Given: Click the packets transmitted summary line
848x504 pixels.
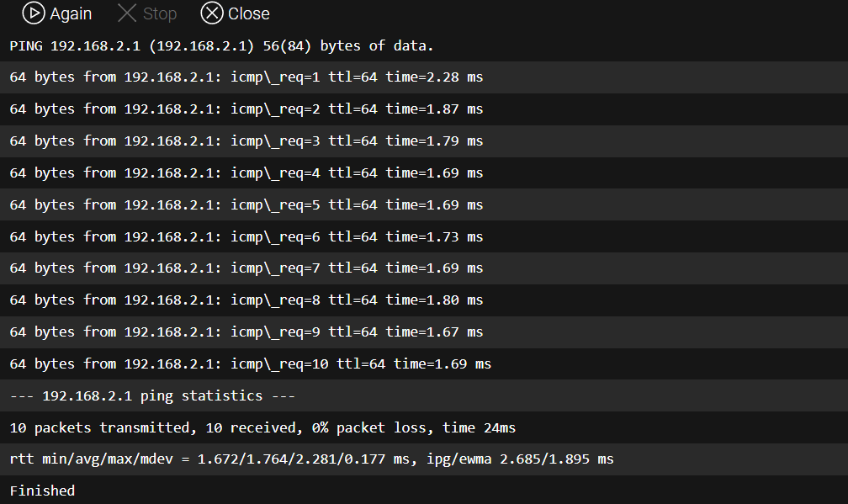Looking at the screenshot, I should pos(424,427).
